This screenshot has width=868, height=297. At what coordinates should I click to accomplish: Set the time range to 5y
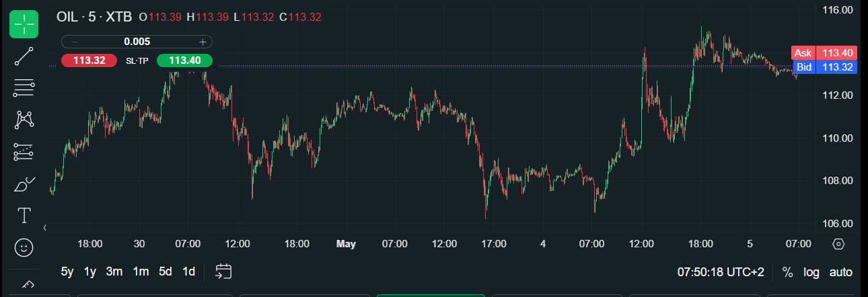point(67,271)
